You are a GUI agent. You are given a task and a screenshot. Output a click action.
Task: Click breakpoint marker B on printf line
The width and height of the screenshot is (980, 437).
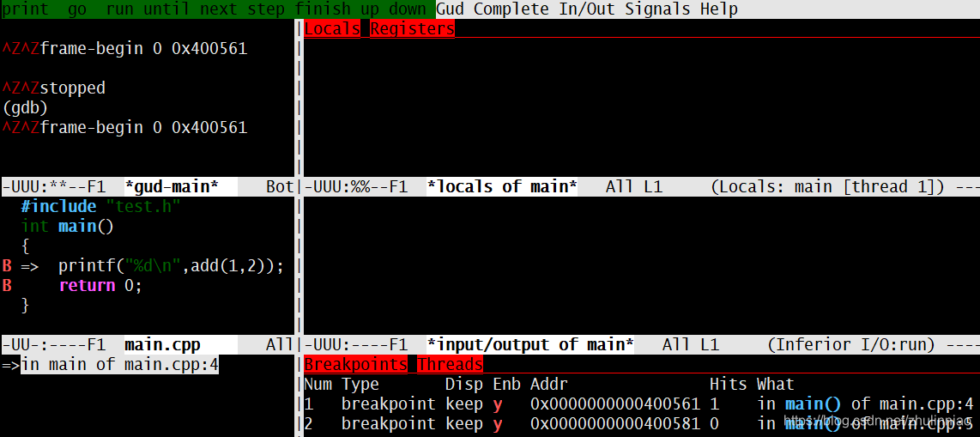click(x=7, y=266)
